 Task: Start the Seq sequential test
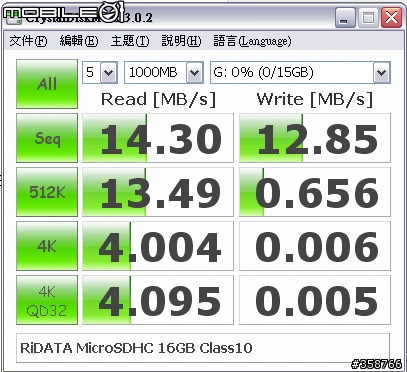(47, 138)
